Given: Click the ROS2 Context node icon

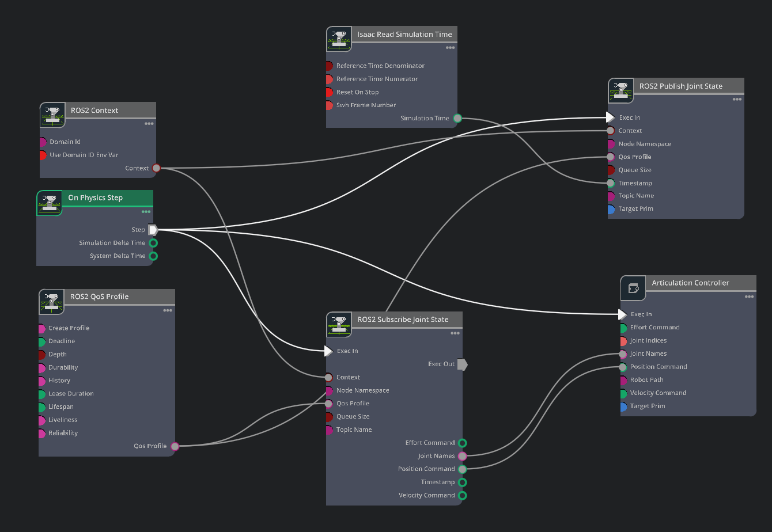Looking at the screenshot, I should point(52,115).
